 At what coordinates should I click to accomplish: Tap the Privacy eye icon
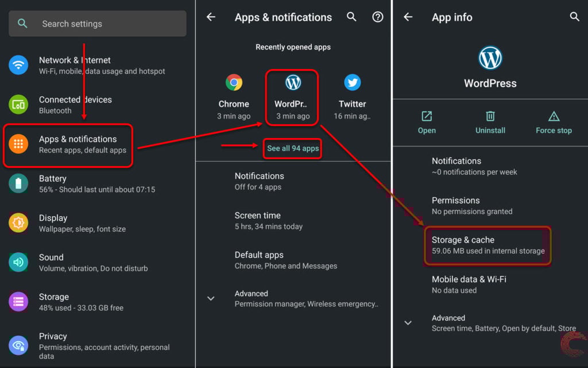[x=18, y=346]
